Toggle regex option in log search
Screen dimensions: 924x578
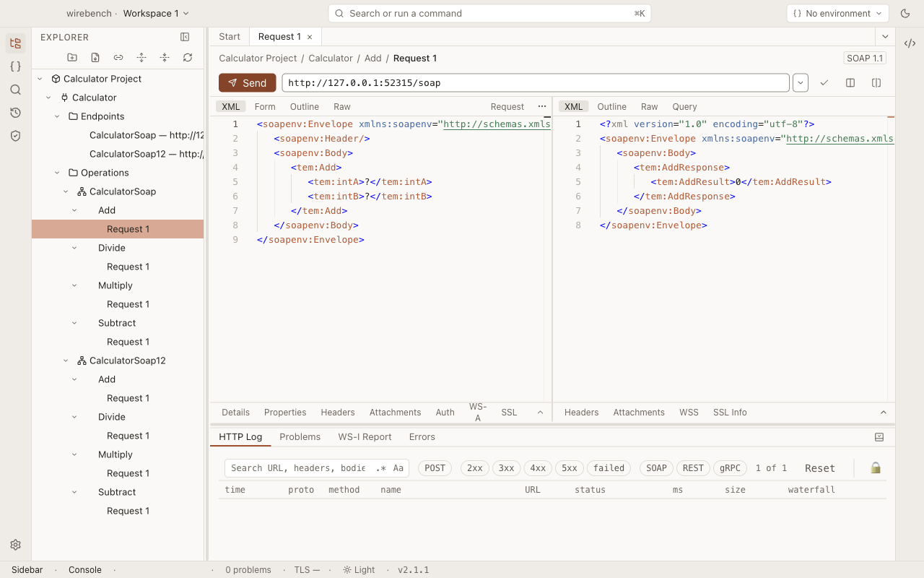(x=381, y=468)
